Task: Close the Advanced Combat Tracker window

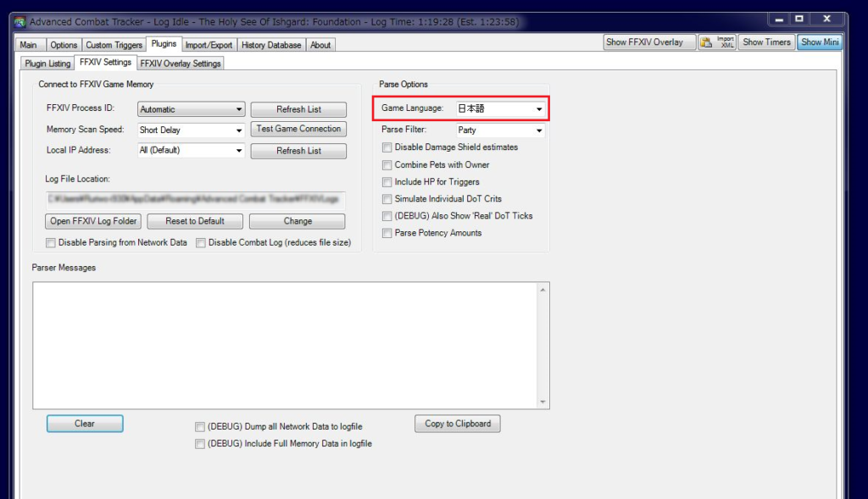Action: point(827,19)
